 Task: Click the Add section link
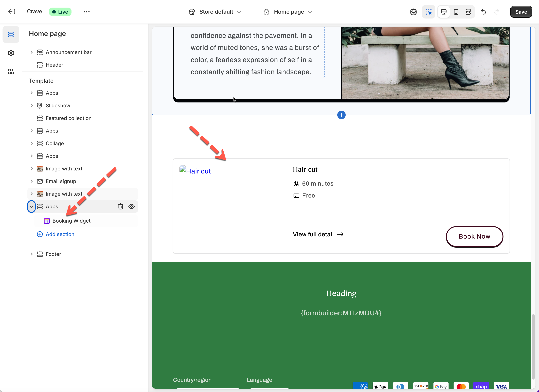[60, 234]
